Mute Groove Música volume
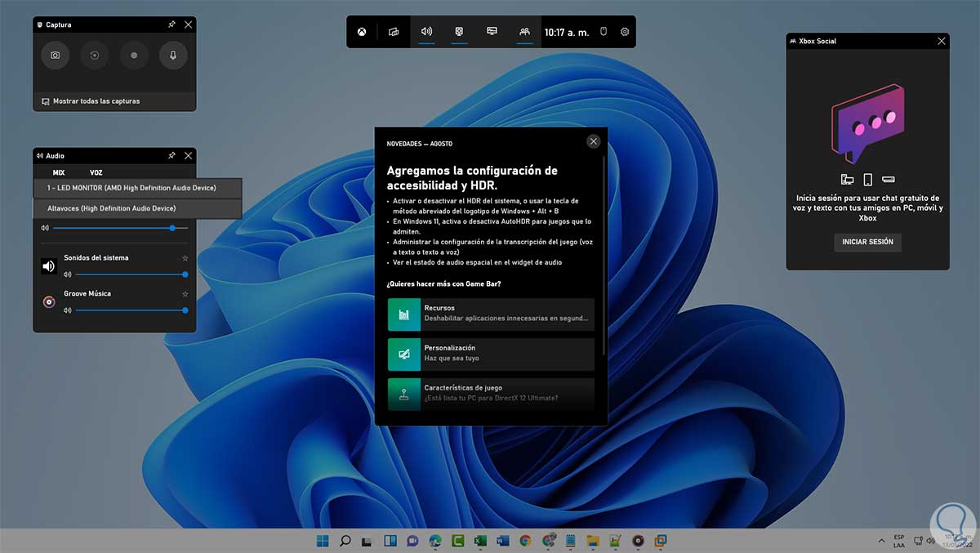 coord(68,310)
